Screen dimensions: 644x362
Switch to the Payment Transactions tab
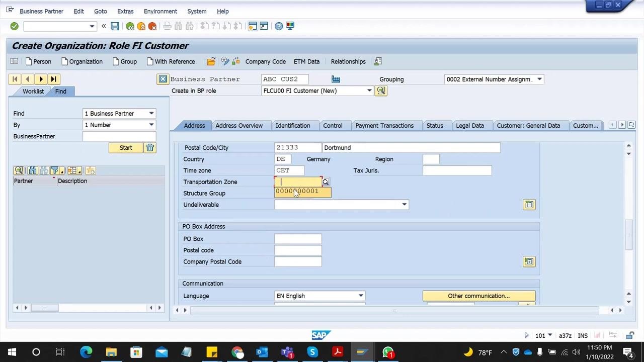(384, 125)
